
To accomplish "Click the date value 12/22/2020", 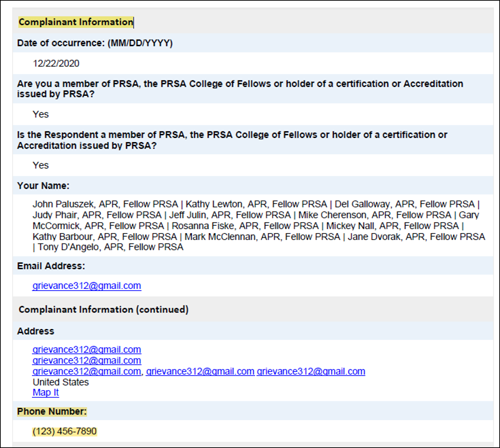I will point(56,63).
